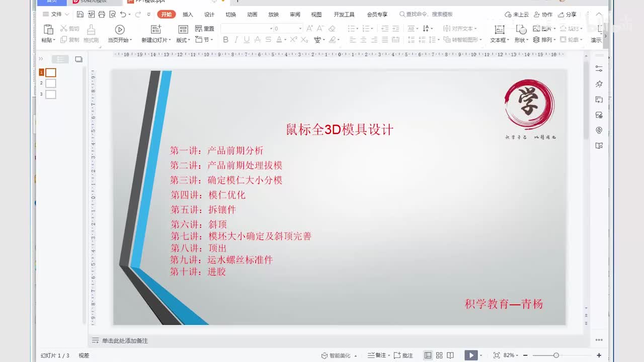
Task: Expand slideshow play options arrow in status bar
Action: pos(481,355)
